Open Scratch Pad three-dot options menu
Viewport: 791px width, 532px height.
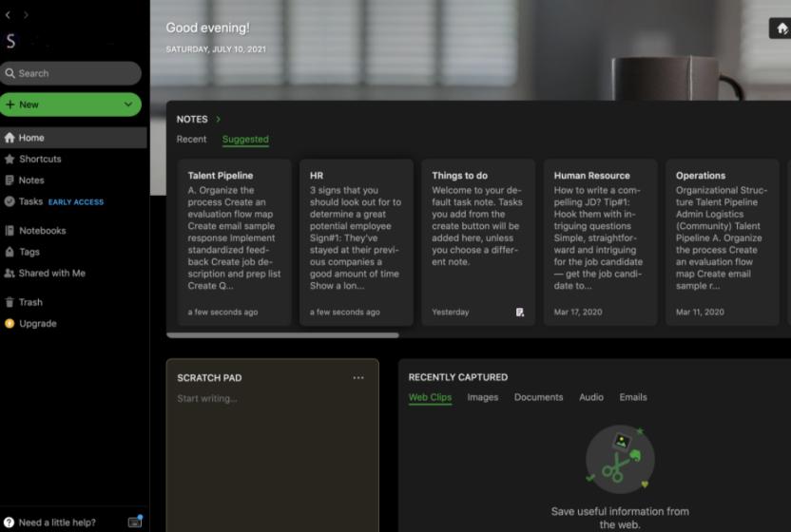pos(358,378)
